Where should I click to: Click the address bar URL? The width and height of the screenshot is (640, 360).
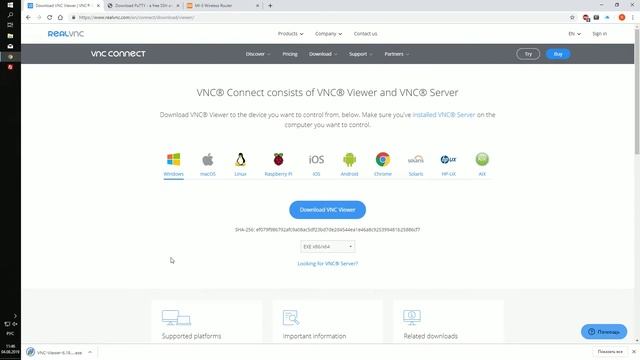pyautogui.click(x=136, y=18)
